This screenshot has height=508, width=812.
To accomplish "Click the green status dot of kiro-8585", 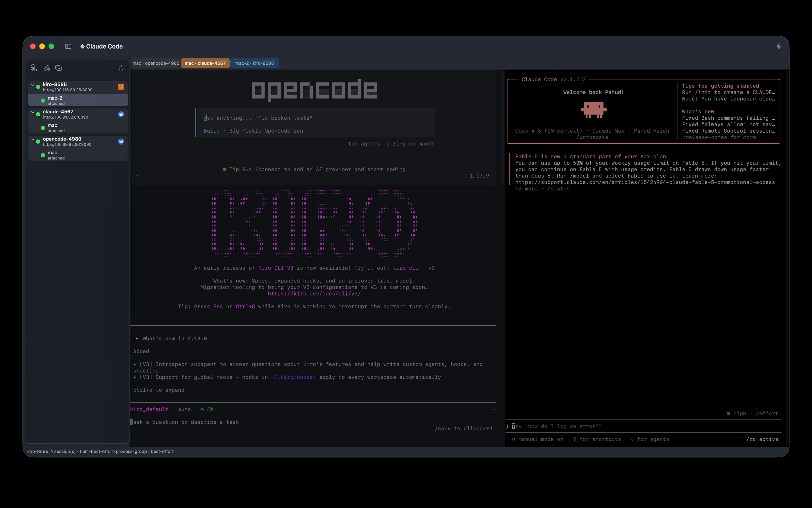I will (38, 87).
